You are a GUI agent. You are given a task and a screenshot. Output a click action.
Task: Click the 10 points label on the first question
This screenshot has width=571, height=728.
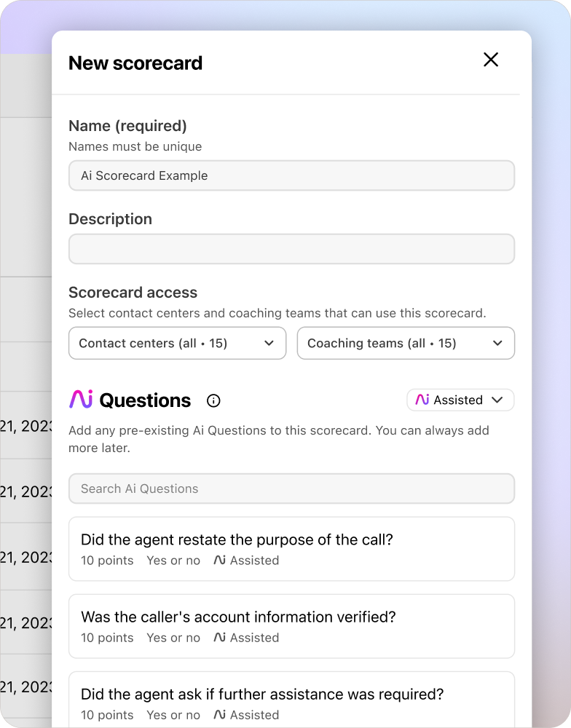pyautogui.click(x=107, y=560)
